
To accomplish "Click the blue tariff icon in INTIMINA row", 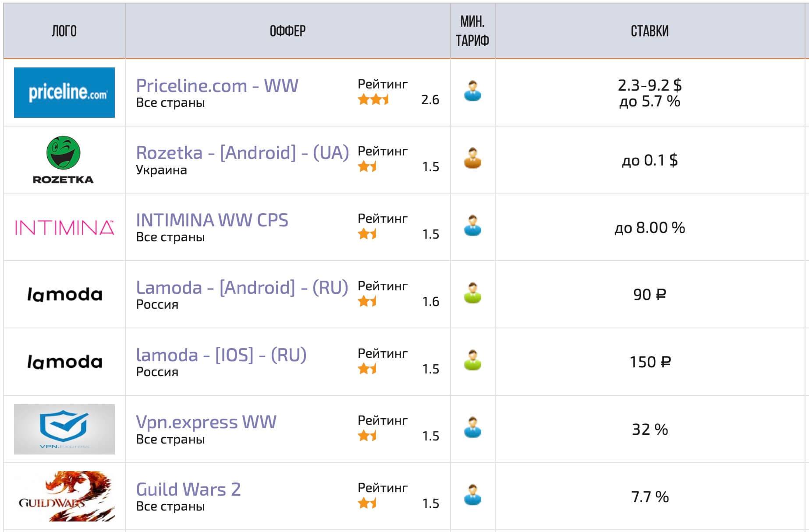I will (472, 226).
